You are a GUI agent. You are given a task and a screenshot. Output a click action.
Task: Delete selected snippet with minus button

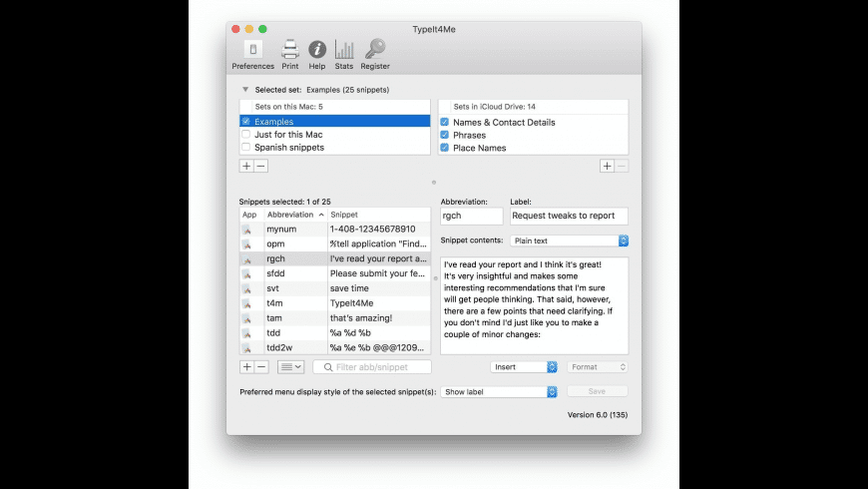(x=261, y=366)
